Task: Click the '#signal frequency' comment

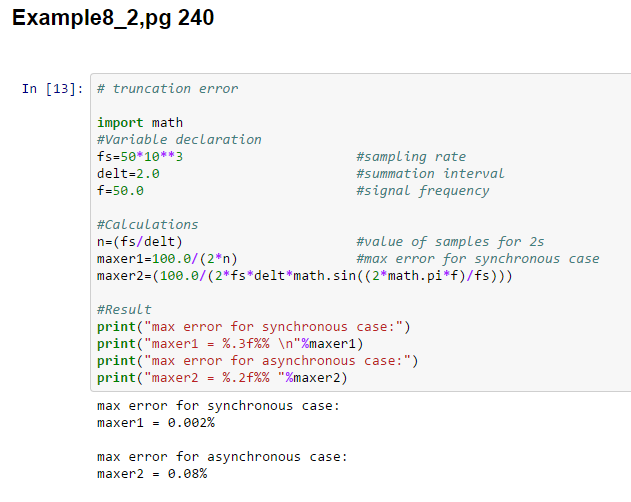Action: pyautogui.click(x=422, y=191)
